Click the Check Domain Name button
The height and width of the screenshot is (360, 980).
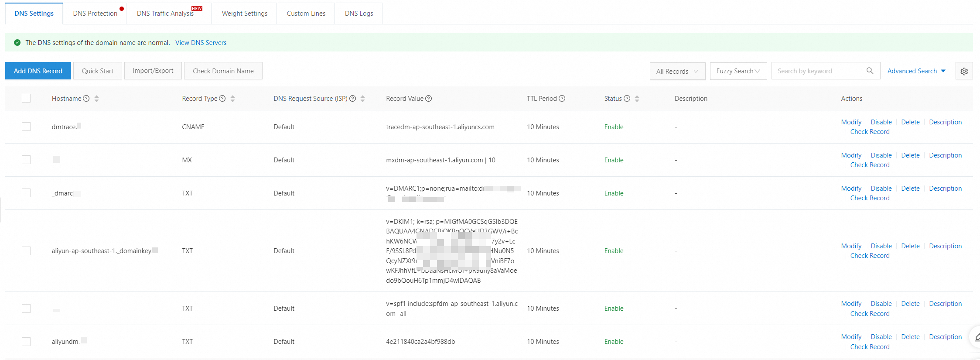tap(223, 71)
